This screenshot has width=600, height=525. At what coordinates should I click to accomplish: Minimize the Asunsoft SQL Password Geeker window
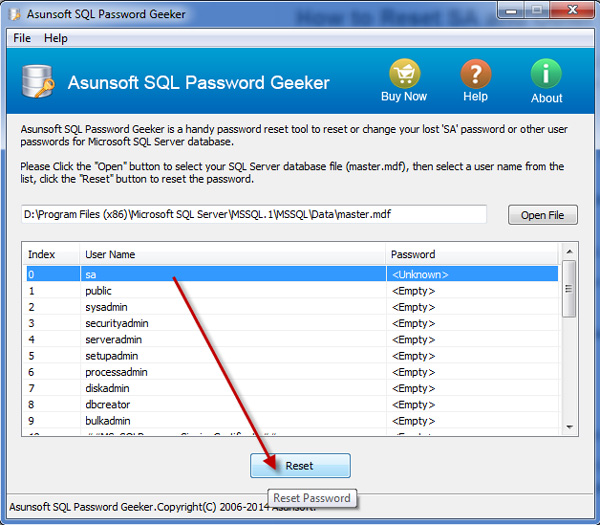511,10
